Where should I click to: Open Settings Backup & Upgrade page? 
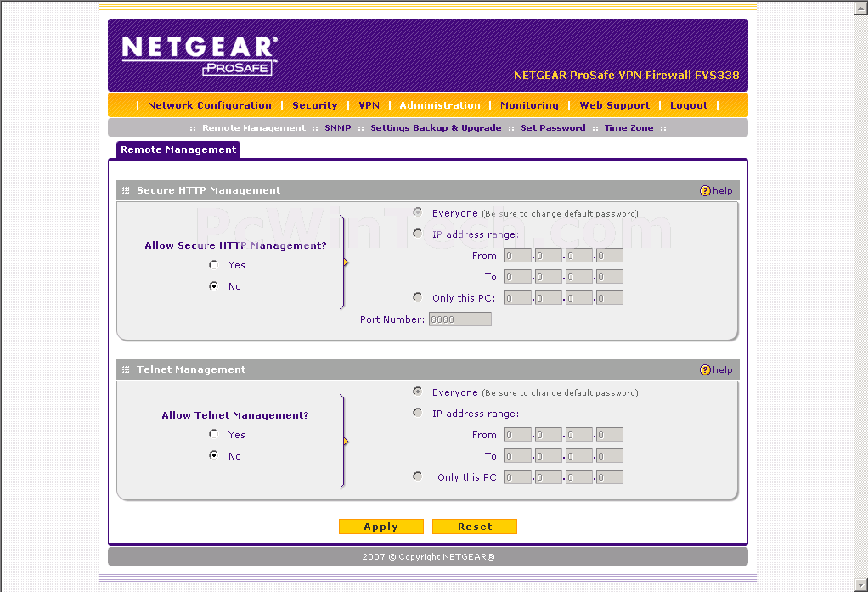tap(436, 128)
